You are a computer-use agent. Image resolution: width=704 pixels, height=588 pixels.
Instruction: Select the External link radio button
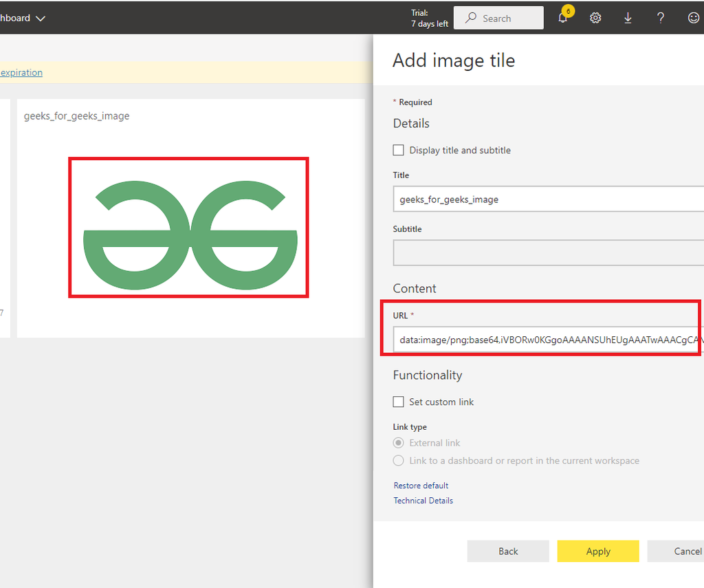[399, 443]
